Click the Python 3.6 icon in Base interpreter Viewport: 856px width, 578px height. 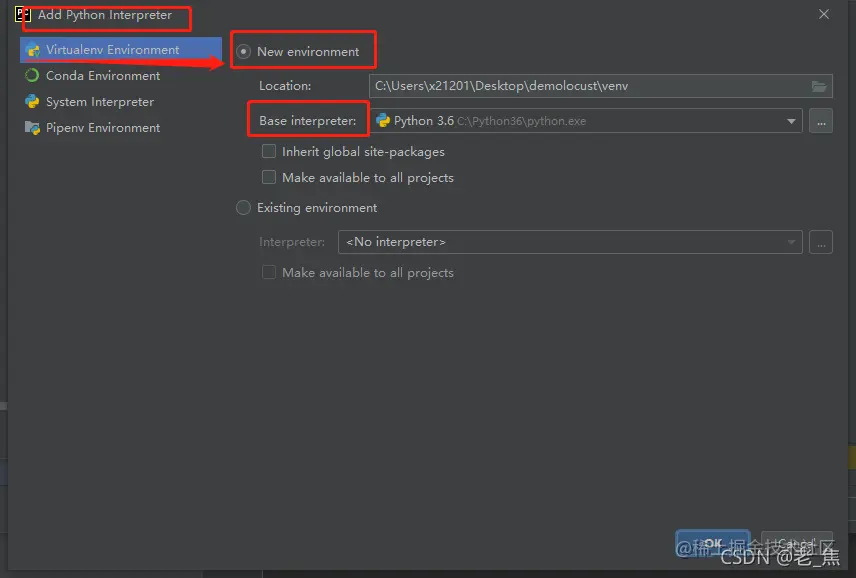[383, 121]
